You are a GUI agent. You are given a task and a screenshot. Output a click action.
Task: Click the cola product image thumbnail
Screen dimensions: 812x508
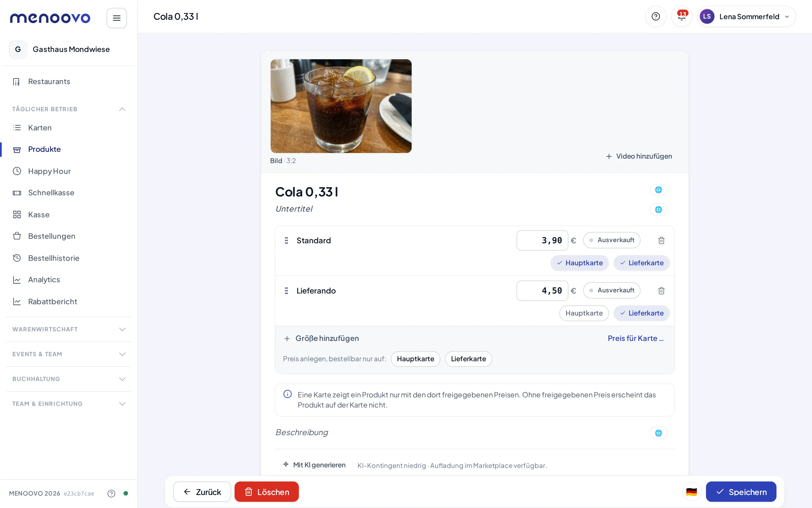[341, 106]
